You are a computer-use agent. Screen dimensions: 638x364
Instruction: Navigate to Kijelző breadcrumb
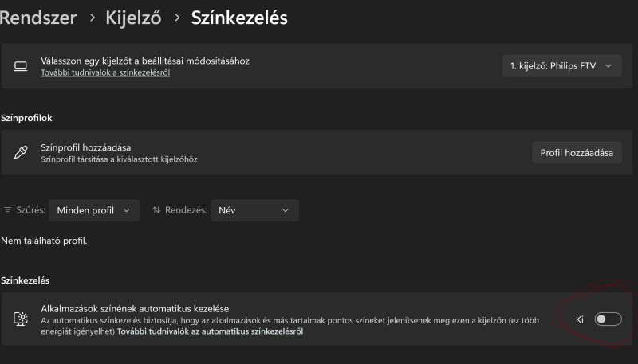(133, 18)
